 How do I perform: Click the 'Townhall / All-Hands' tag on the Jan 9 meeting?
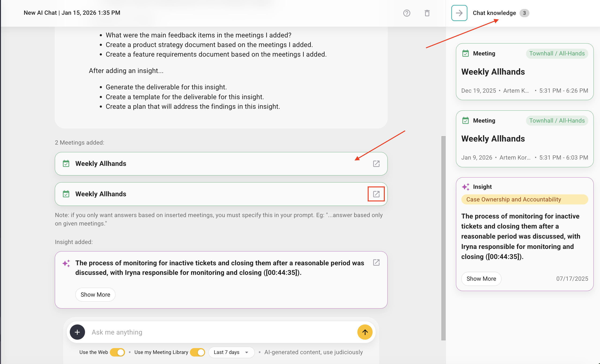(x=557, y=120)
